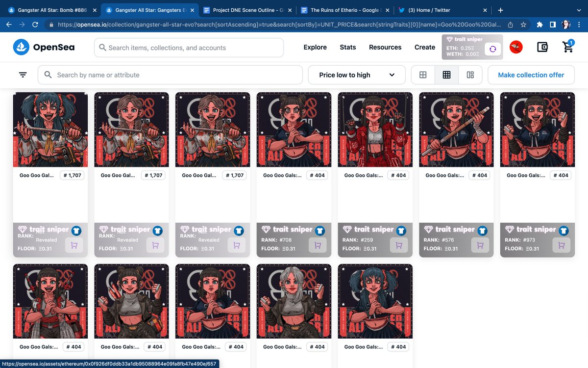Open the Chrome side panel icon

pyautogui.click(x=553, y=24)
